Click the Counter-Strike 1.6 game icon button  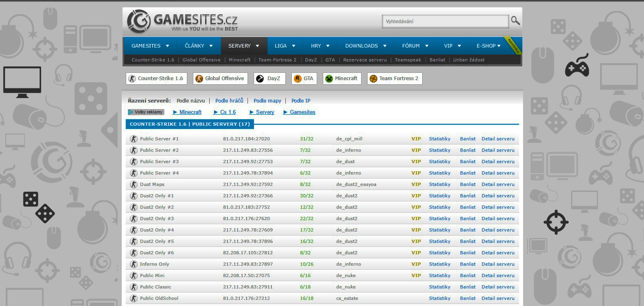[156, 79]
